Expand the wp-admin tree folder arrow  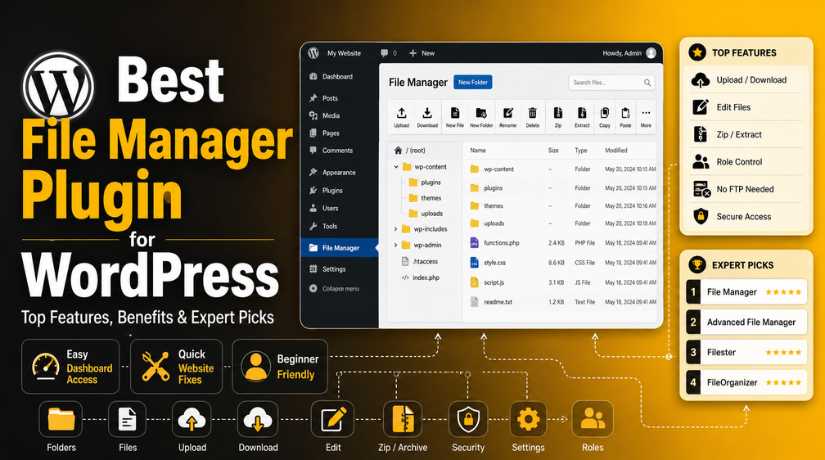click(396, 245)
